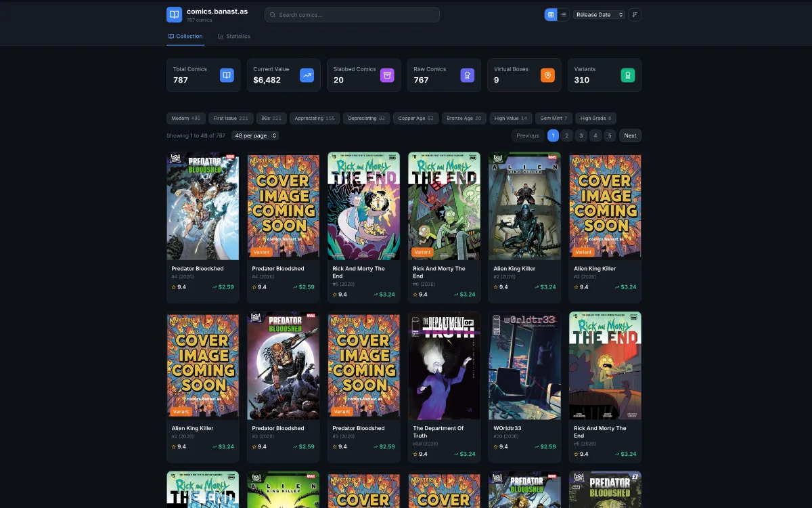Viewport: 812px width, 508px height.
Task: Toggle the Gem Mint filter chip
Action: click(554, 118)
